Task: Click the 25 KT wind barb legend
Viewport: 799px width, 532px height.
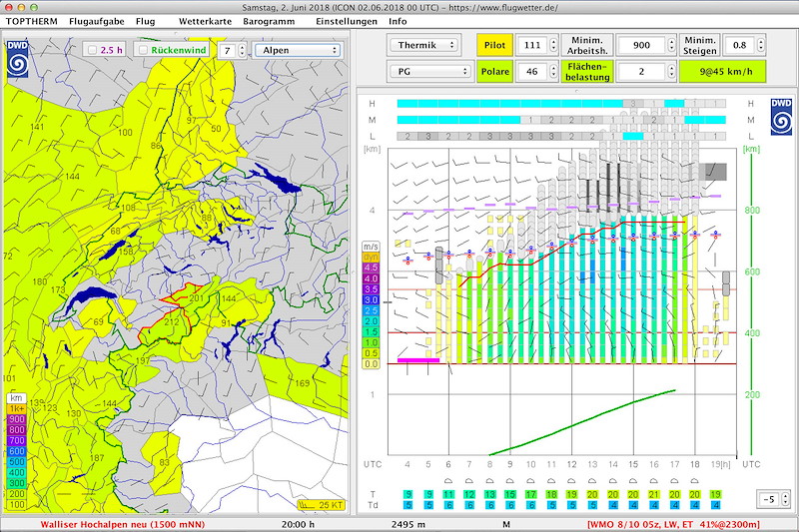Action: point(321,505)
